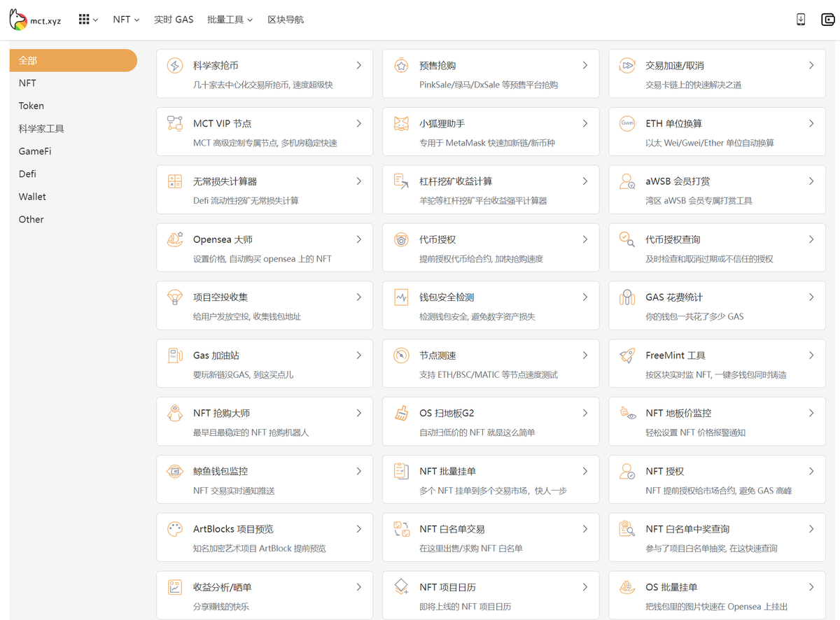Click the Gwei icon for ETH 单位换算

pos(627,124)
